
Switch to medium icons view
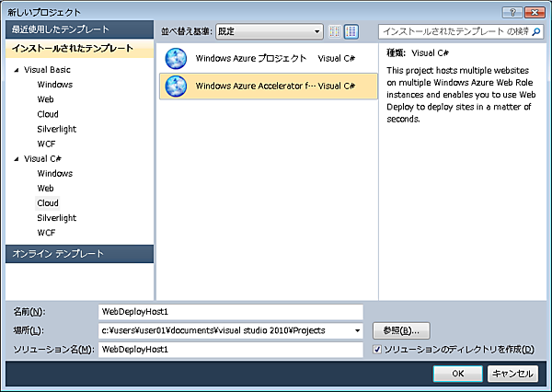pyautogui.click(x=351, y=31)
